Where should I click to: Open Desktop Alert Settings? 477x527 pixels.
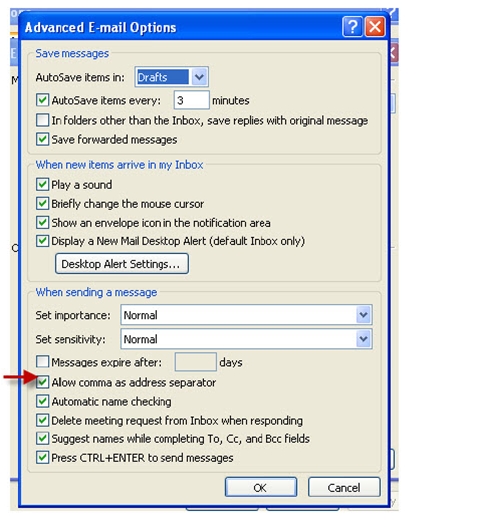(x=122, y=264)
